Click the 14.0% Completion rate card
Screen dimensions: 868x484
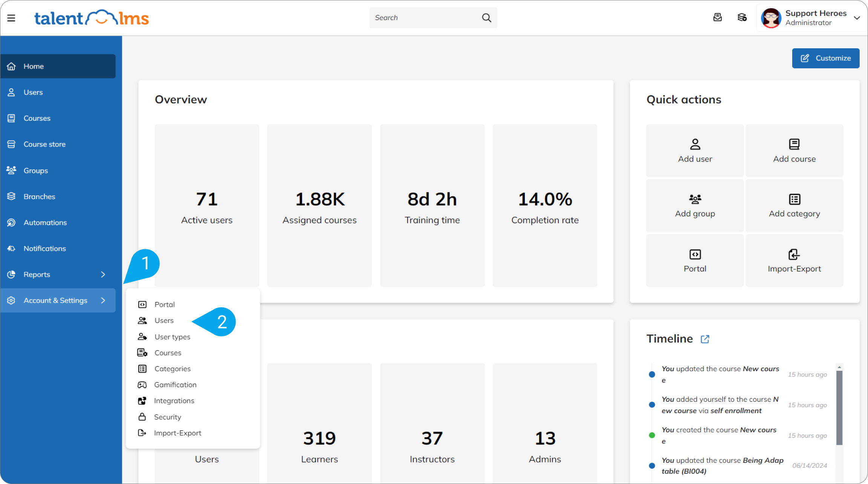click(x=545, y=206)
